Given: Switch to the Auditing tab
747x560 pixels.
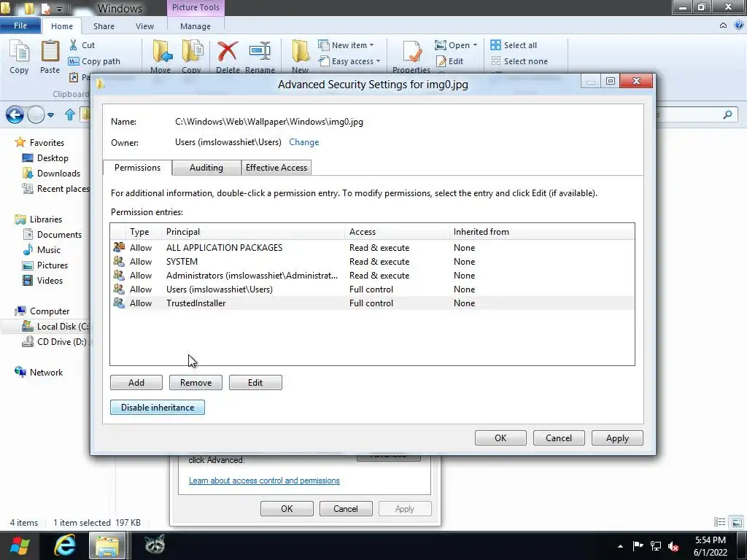Looking at the screenshot, I should point(206,168).
